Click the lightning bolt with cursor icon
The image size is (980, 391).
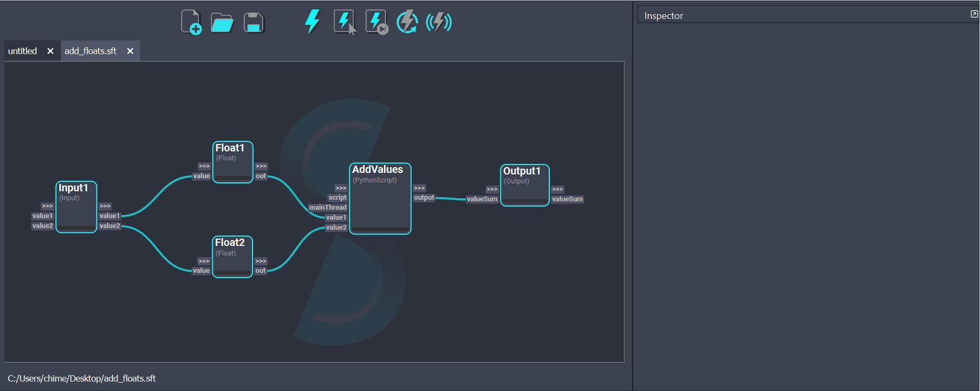pos(345,22)
